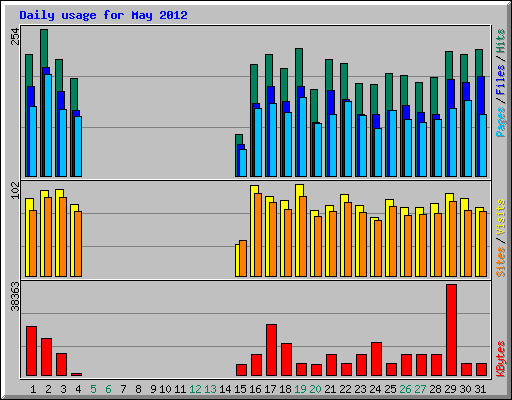Screen dimensions: 512x400
Task: Click the 102 visits axis value
Action: pos(16,191)
